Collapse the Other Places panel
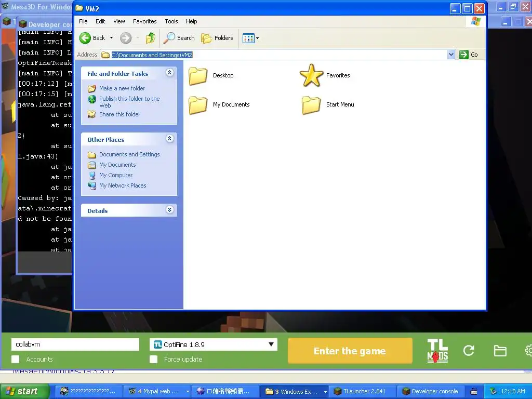Screen dimensions: 532x399 (x=170, y=138)
